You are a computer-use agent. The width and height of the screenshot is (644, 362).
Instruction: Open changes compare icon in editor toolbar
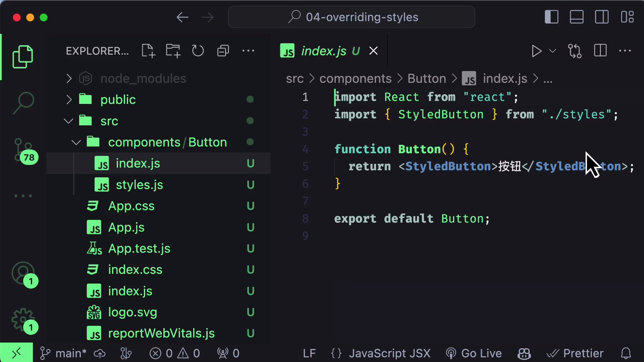coord(575,51)
